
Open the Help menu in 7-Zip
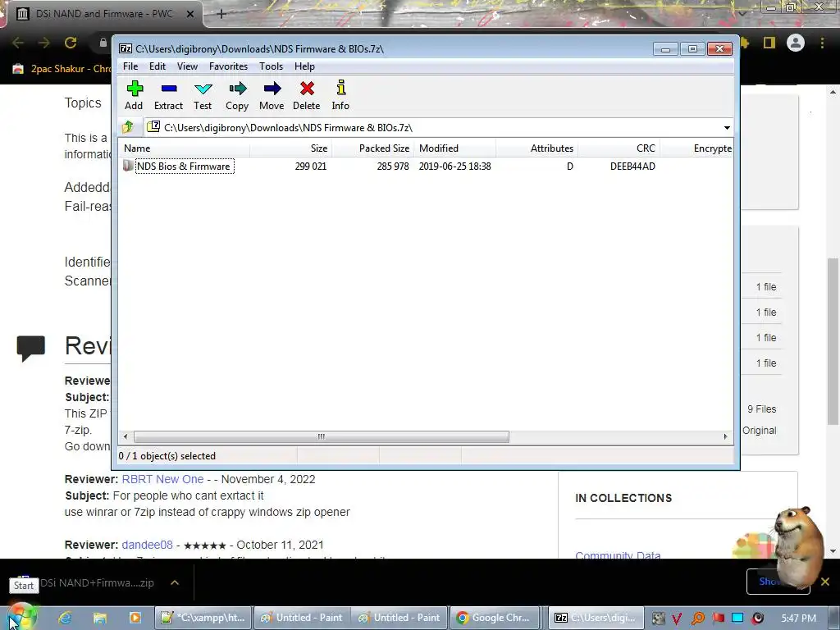304,66
